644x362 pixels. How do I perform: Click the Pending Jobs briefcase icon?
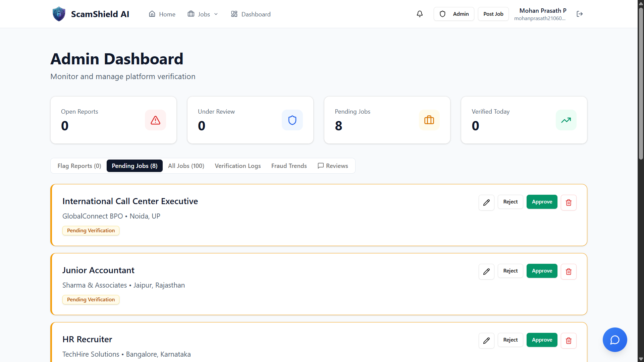pyautogui.click(x=429, y=120)
